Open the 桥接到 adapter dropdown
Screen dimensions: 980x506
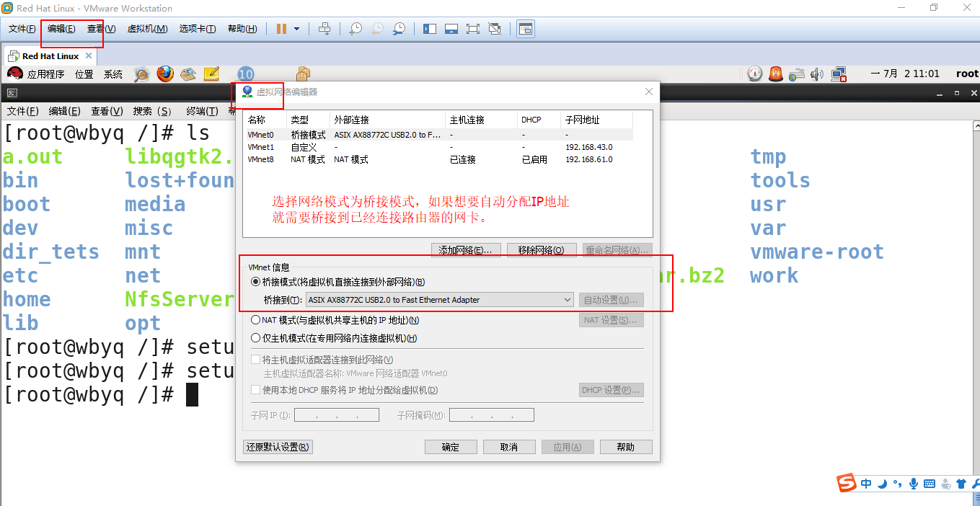click(x=439, y=300)
